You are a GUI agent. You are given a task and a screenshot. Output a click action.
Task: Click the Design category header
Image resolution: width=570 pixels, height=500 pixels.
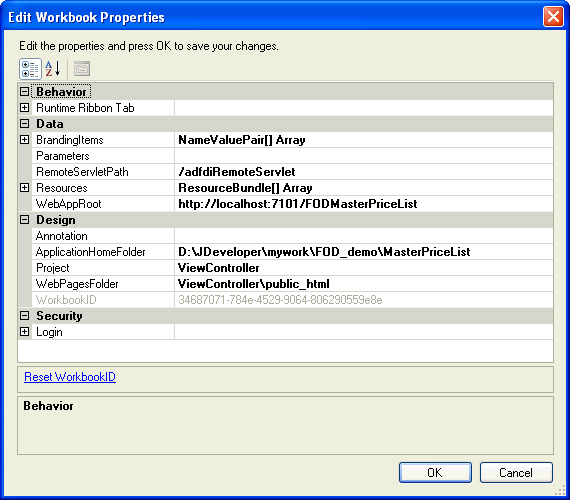(x=56, y=220)
